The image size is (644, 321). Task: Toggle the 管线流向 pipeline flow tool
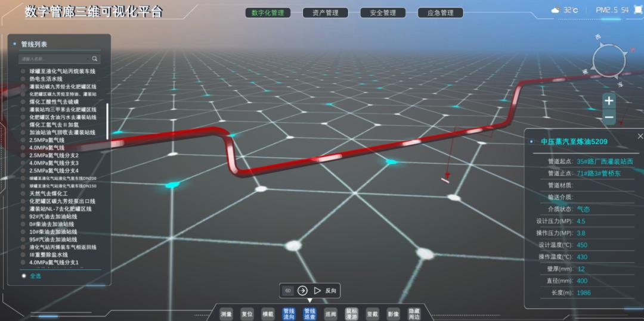[x=289, y=313]
